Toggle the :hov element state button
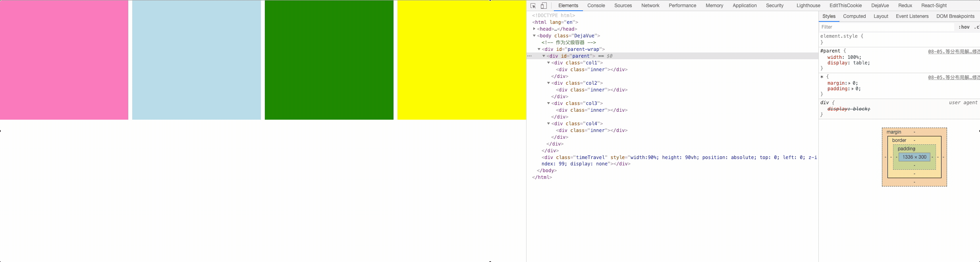Image resolution: width=980 pixels, height=262 pixels. point(964,27)
